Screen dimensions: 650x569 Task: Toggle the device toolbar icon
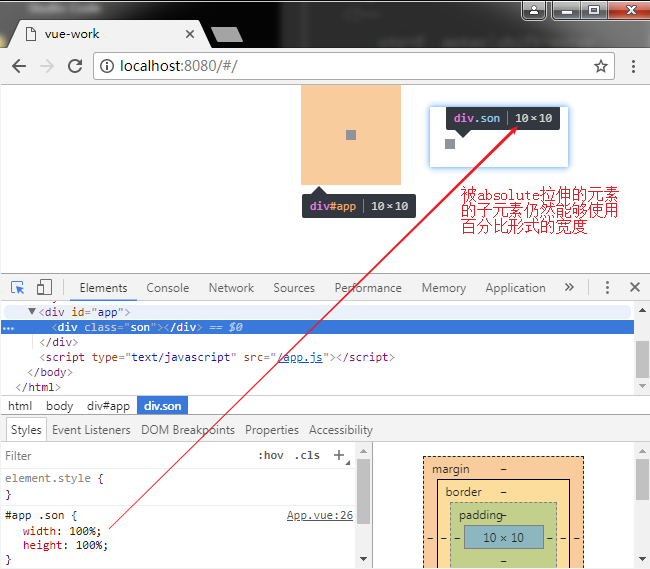44,287
